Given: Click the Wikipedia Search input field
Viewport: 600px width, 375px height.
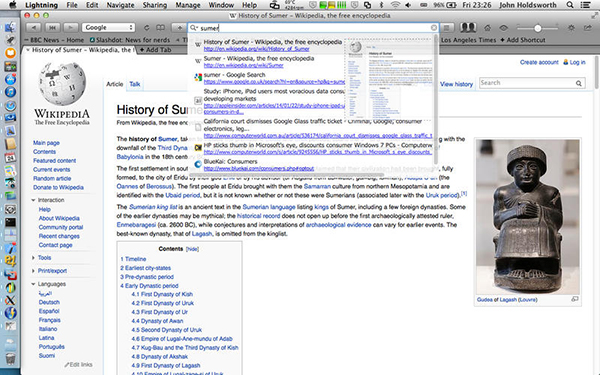Looking at the screenshot, I should [x=527, y=83].
